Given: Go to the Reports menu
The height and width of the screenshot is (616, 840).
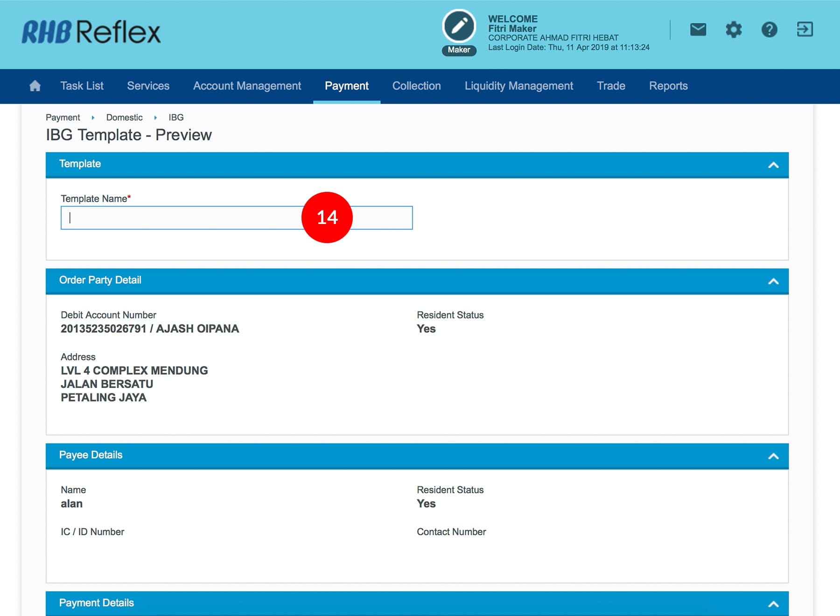Looking at the screenshot, I should (668, 86).
